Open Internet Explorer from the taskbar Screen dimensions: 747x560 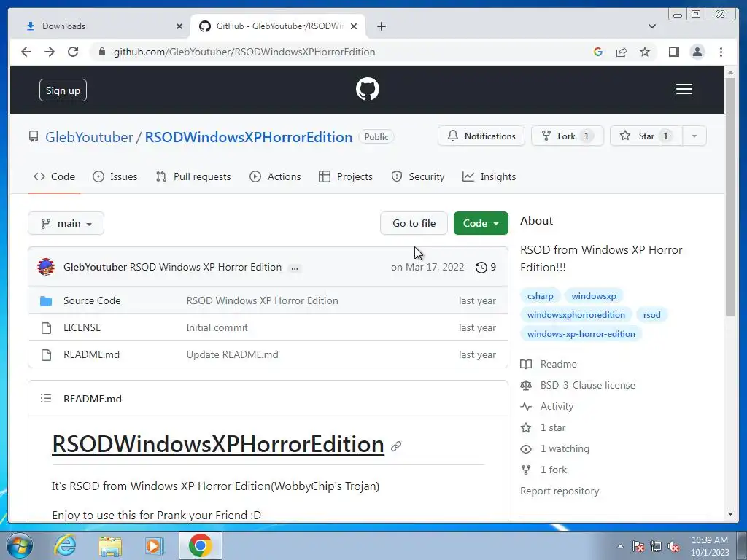pyautogui.click(x=65, y=545)
